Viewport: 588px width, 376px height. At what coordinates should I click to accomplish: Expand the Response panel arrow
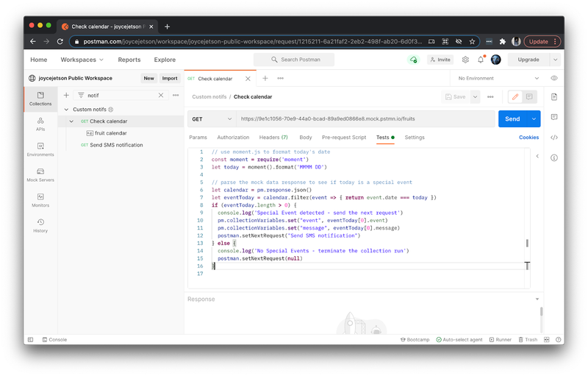tap(537, 299)
